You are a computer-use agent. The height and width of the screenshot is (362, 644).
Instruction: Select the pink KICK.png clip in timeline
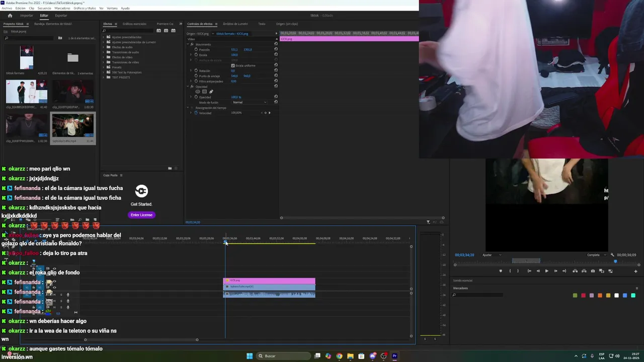click(269, 281)
